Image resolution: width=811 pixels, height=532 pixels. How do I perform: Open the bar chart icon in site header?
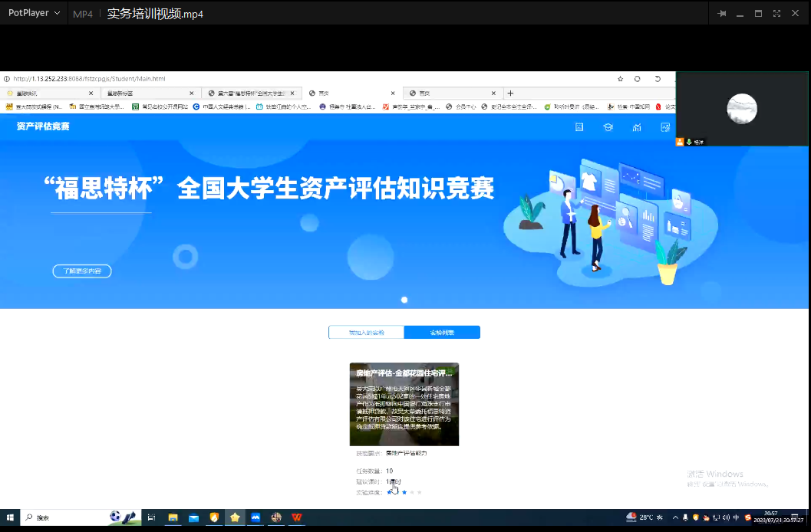(x=637, y=127)
